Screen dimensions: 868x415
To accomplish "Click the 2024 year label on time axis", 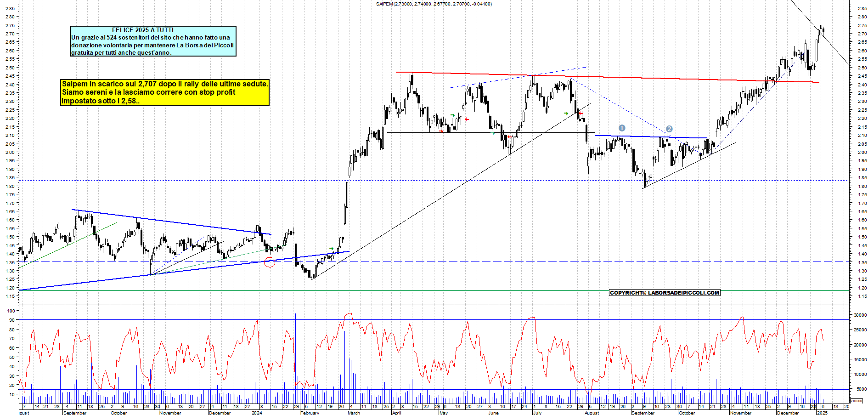I will pos(257,413).
